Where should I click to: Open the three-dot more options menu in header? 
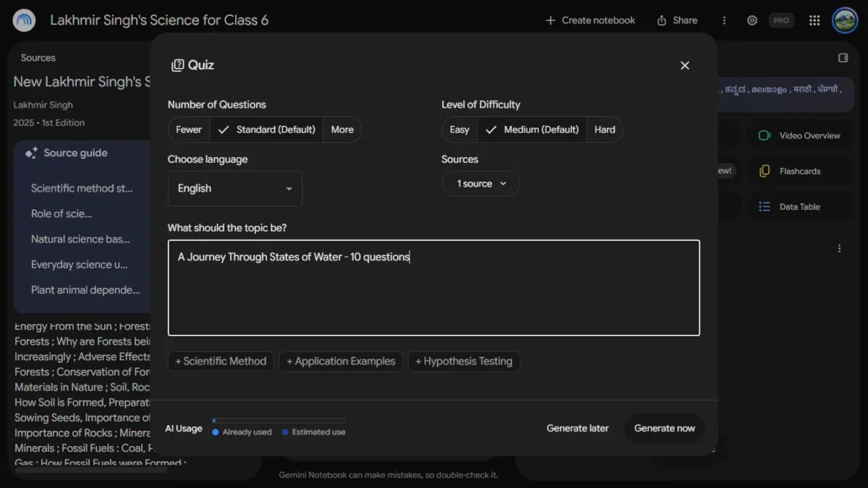(724, 20)
